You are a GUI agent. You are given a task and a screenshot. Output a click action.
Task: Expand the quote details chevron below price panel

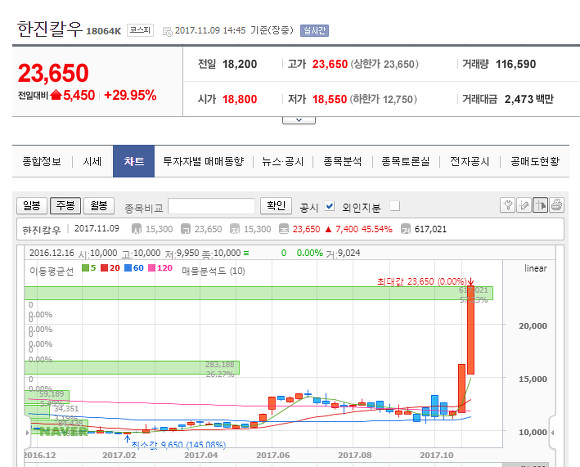(299, 120)
